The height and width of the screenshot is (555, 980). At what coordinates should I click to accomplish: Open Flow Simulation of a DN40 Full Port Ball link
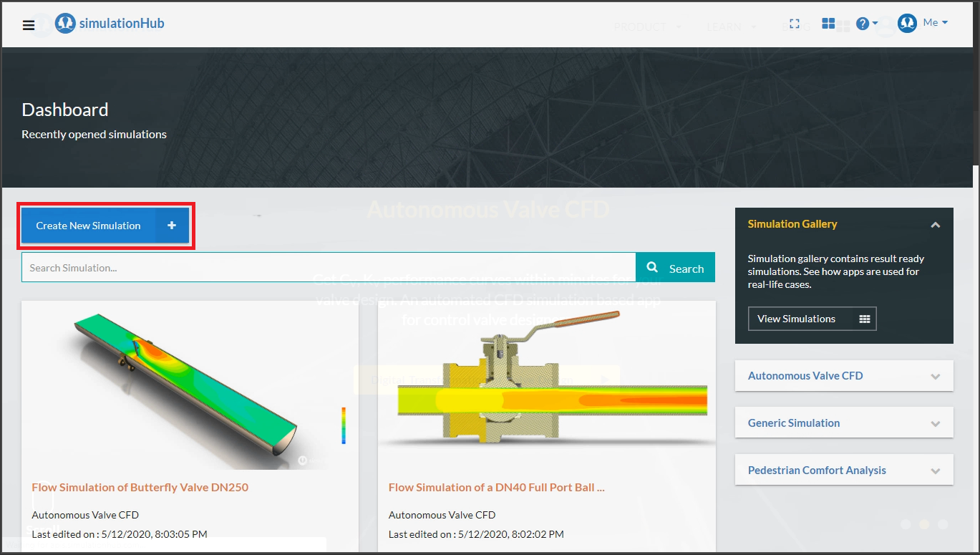[x=497, y=487]
